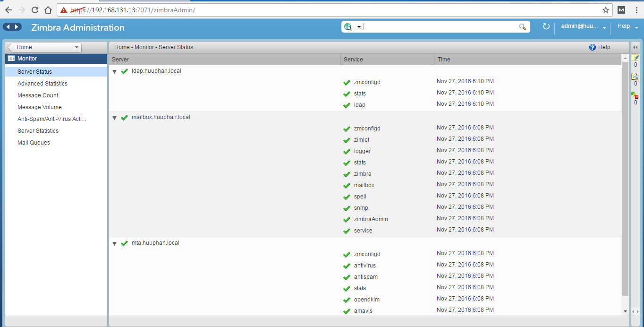
Task: Refresh Zimbra admin with circular arrow icon
Action: click(546, 26)
